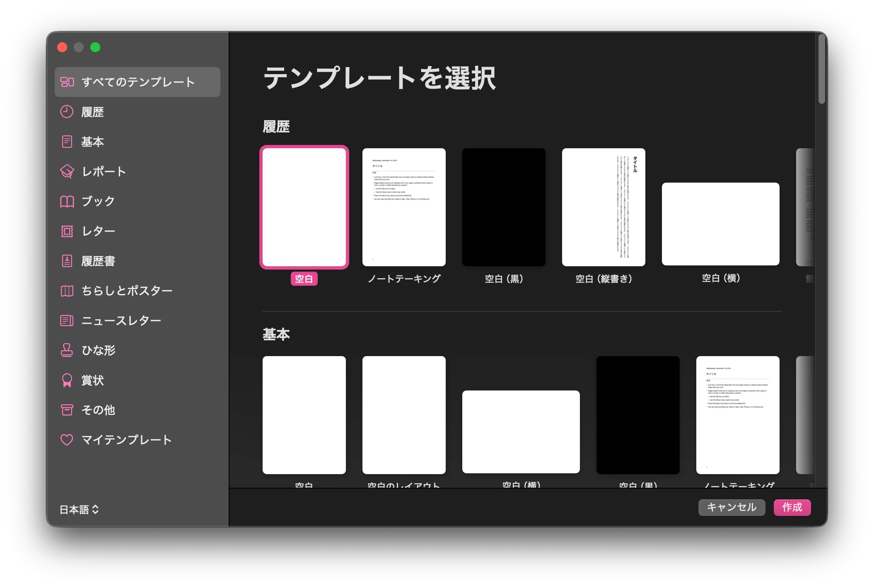Select black blank template in 基本 section
874x588 pixels.
pos(638,415)
